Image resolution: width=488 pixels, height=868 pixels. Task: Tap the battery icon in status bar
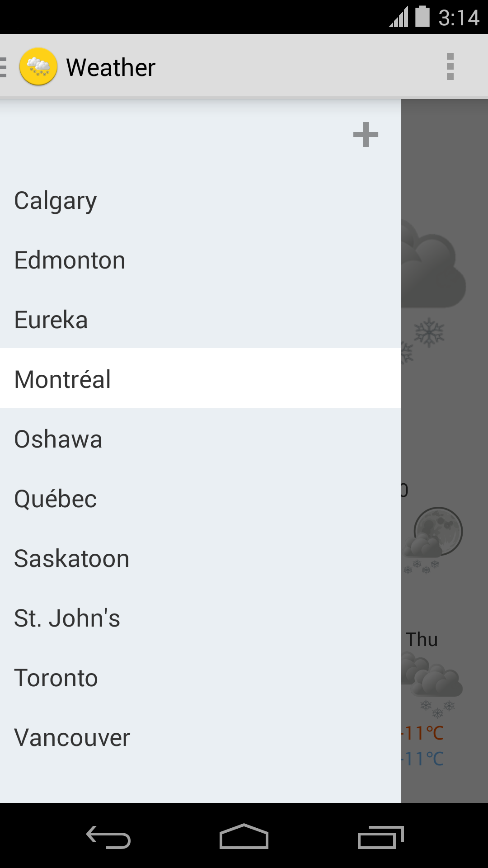(422, 17)
